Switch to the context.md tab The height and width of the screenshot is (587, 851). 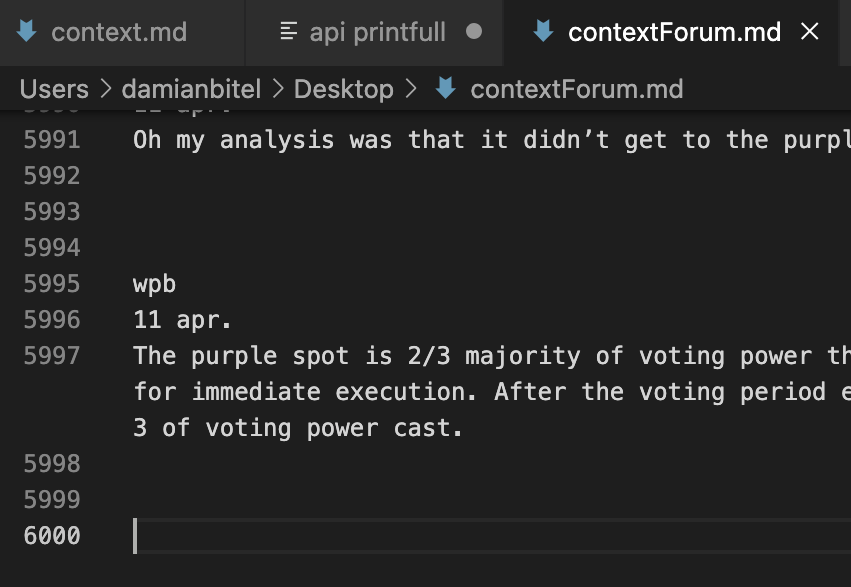tap(118, 32)
